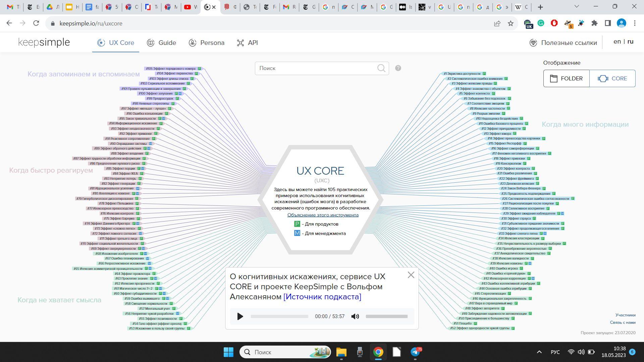This screenshot has height=362, width=644.
Task: Bookmark page with star icon
Action: click(x=511, y=23)
